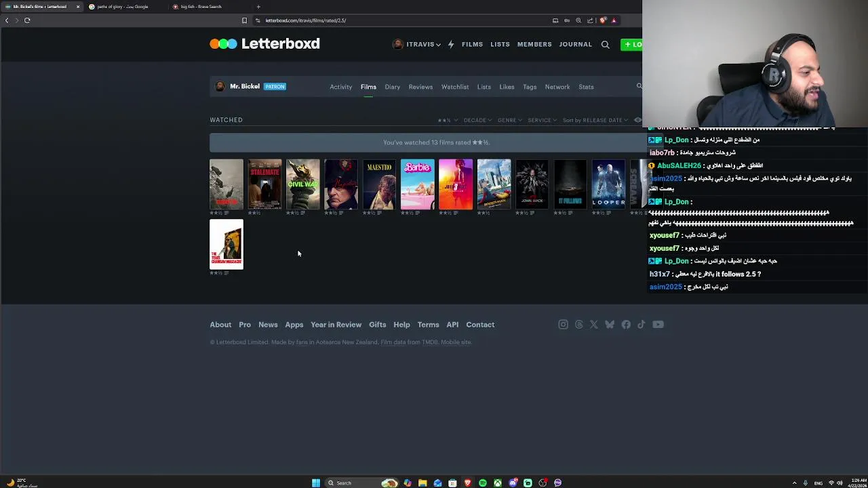
Task: Select the Films profile tab
Action: tap(368, 87)
